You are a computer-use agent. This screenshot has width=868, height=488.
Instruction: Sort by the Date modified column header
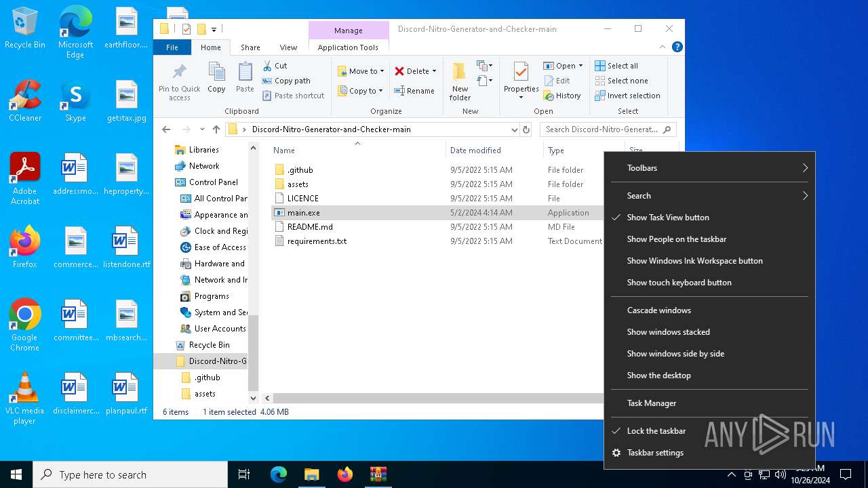494,150
